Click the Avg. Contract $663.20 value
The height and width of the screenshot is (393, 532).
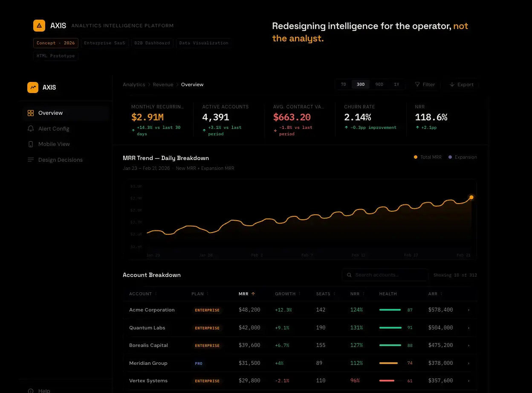tap(292, 117)
